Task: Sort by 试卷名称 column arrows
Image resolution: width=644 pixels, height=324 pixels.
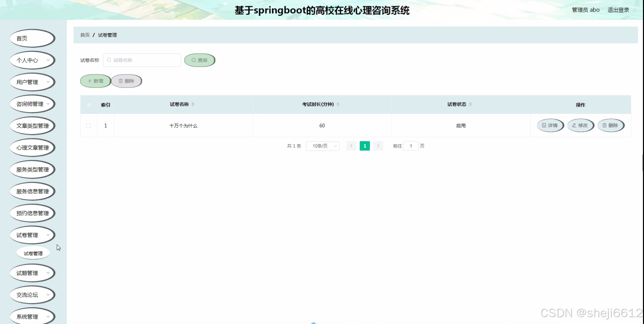Action: (193, 104)
